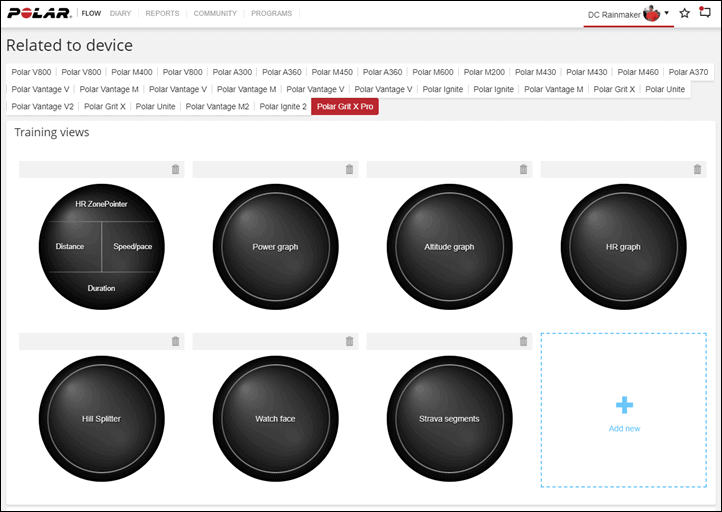Open the Hill Splitter watch view
The width and height of the screenshot is (722, 512).
101,419
